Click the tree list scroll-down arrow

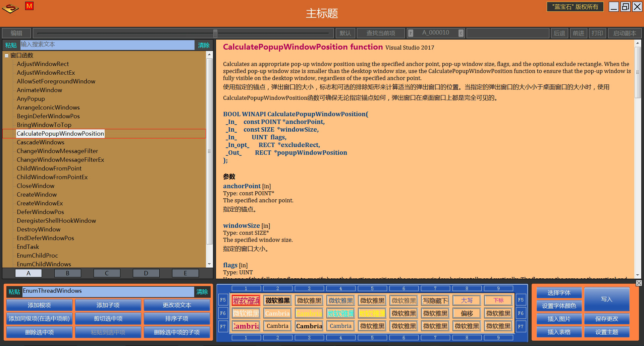pos(209,264)
